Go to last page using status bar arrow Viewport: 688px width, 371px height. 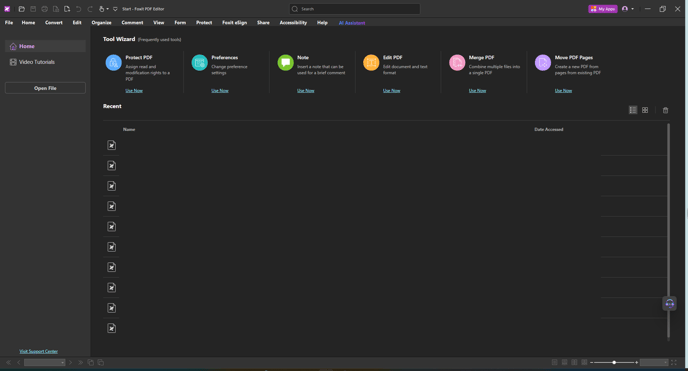(80, 363)
